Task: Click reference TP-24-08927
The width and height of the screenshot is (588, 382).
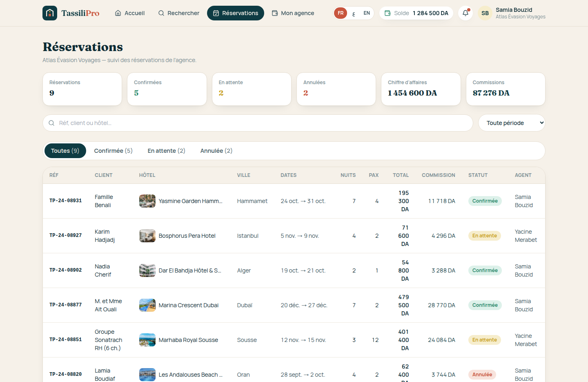Action: 66,235
